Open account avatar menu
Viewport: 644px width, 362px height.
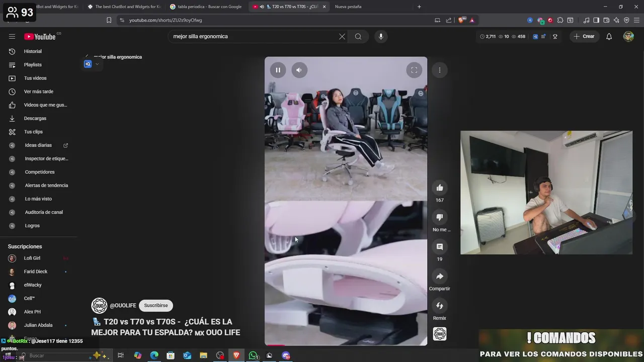pyautogui.click(x=628, y=36)
